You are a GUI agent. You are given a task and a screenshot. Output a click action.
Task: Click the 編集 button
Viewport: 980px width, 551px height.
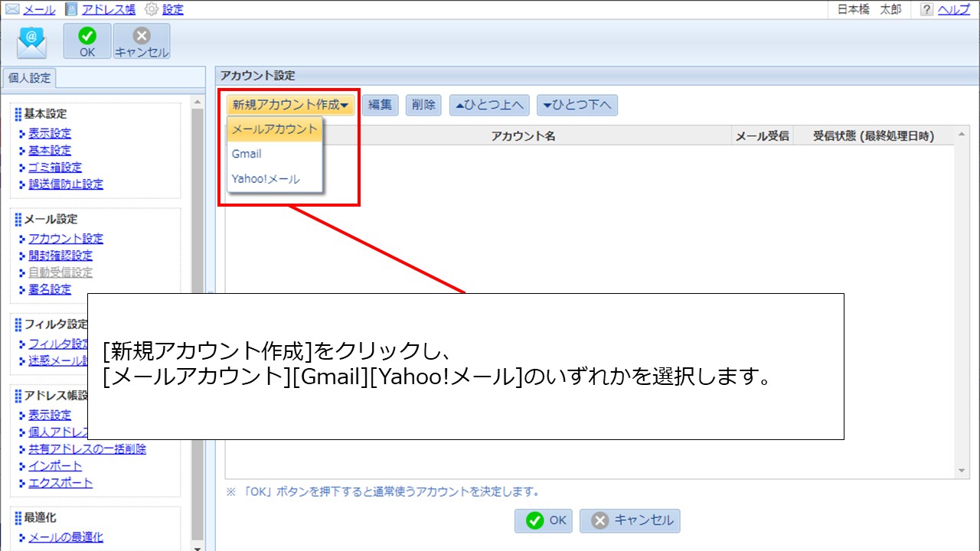[381, 105]
